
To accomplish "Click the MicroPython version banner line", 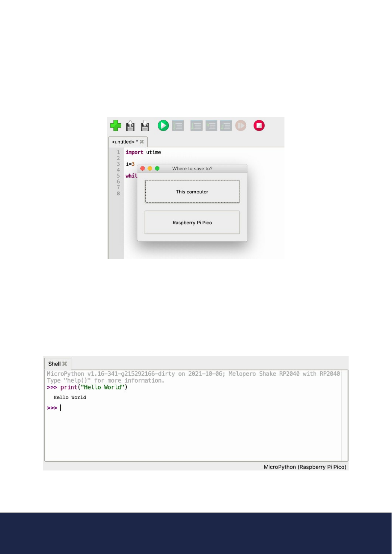I will [x=193, y=374].
